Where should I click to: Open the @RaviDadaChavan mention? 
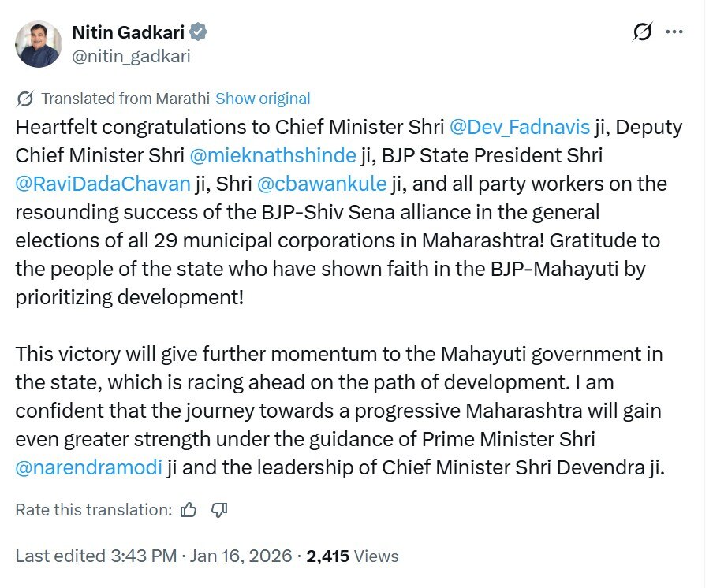click(103, 184)
